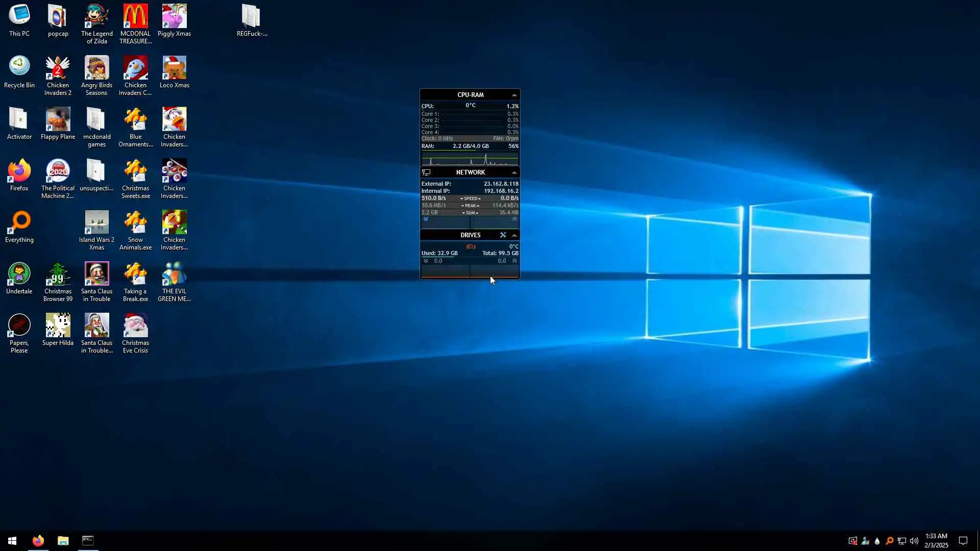Collapse the CPU-RAM widget panel
The width and height of the screenshot is (980, 551).
[514, 95]
